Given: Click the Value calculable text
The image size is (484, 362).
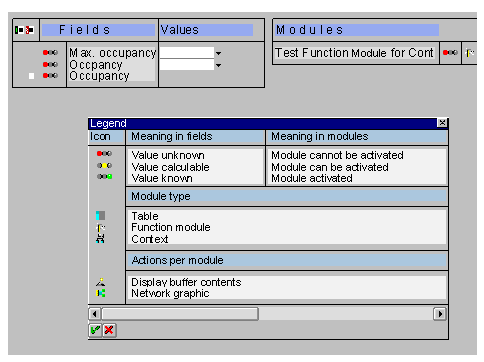Looking at the screenshot, I should (x=170, y=167).
